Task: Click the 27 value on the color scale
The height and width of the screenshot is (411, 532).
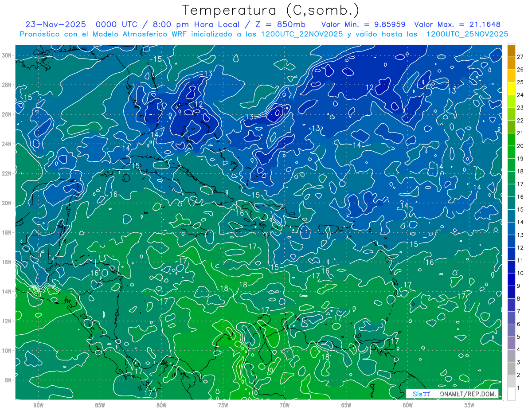Action: click(520, 56)
